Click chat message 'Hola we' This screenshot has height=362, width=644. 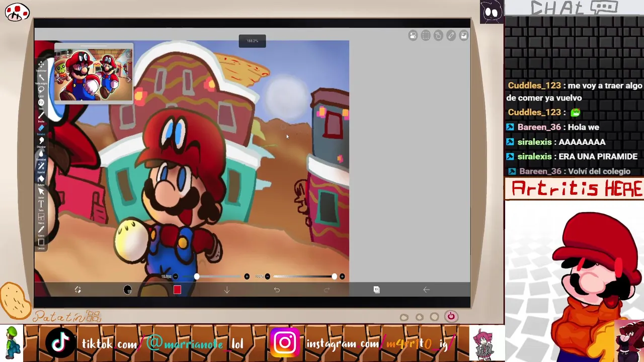click(x=584, y=128)
